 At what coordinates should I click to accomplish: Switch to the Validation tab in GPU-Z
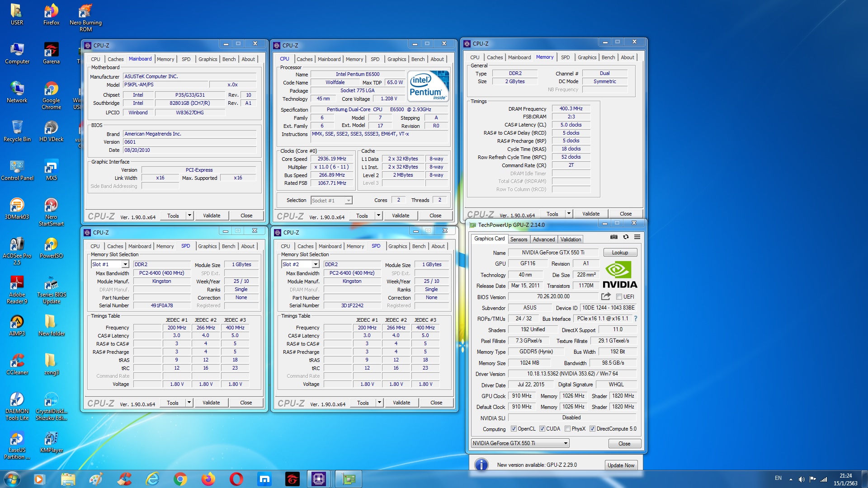pyautogui.click(x=571, y=239)
